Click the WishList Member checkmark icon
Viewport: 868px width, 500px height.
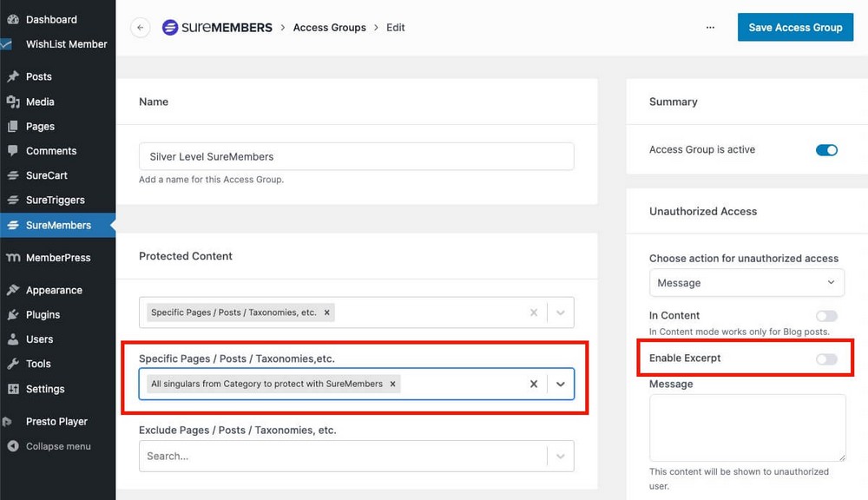point(6,44)
